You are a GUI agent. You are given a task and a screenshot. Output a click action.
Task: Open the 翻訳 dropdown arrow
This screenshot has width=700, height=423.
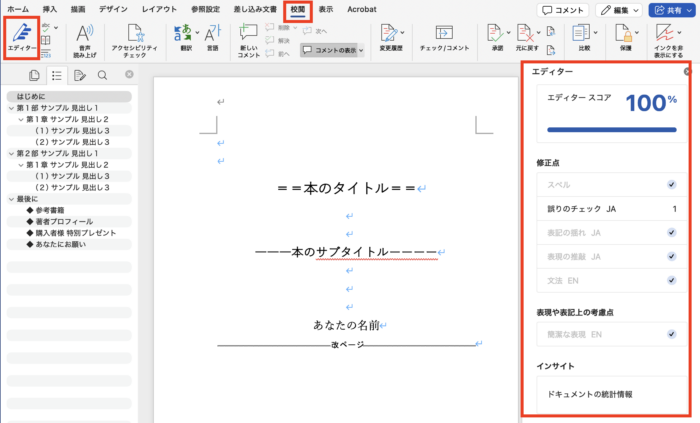(x=197, y=32)
